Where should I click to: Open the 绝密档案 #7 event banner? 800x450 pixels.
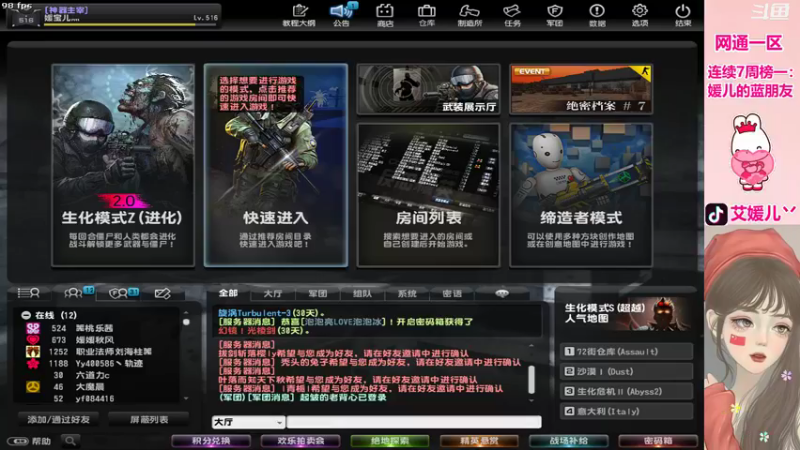[x=581, y=89]
